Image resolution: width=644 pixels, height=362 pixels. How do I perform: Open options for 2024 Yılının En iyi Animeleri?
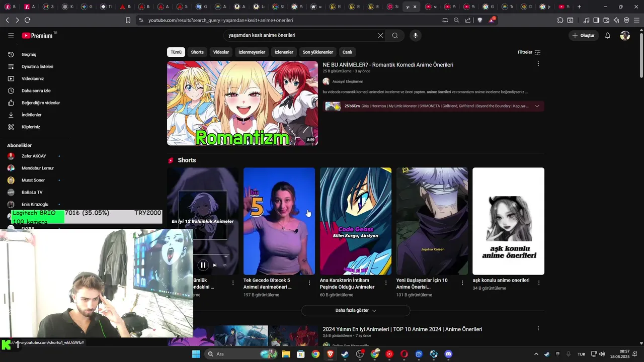(538, 328)
